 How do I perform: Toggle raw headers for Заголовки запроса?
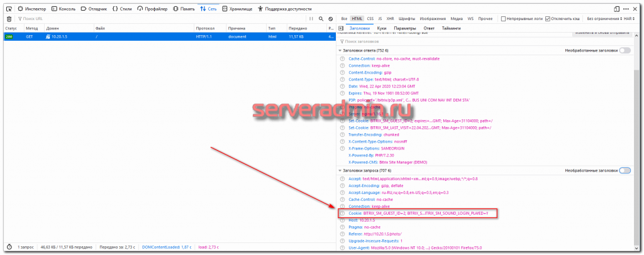(625, 170)
